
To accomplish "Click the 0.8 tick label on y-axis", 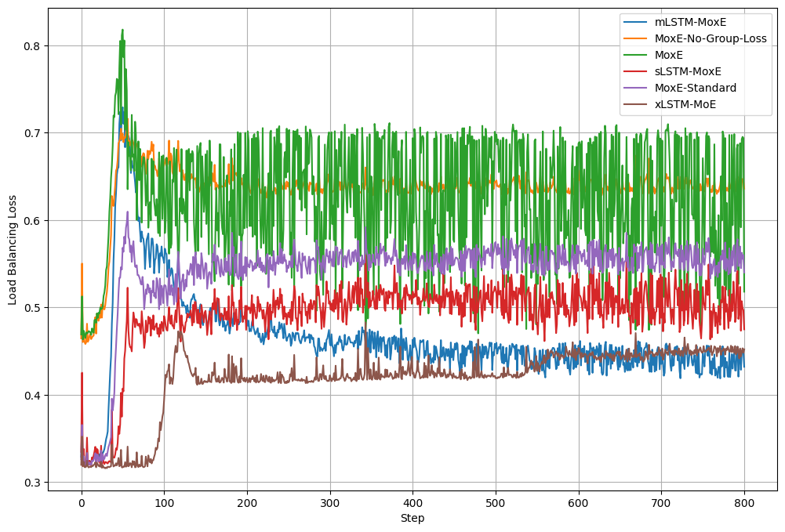I will click(32, 45).
